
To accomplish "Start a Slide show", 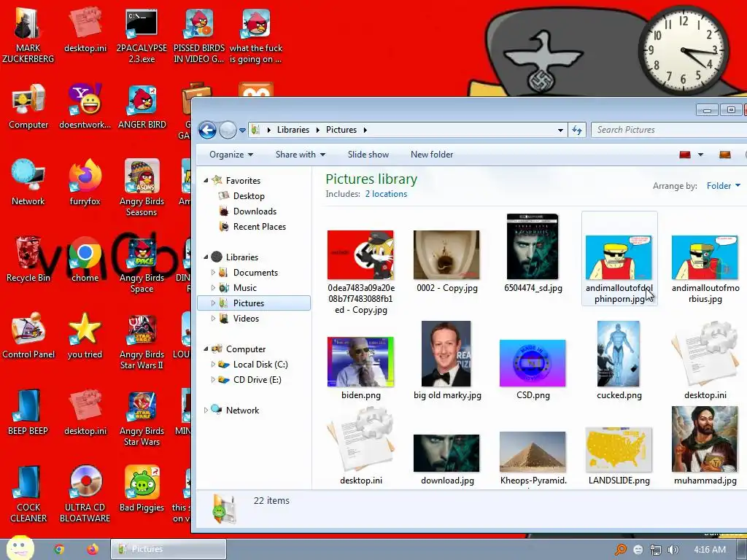I will coord(368,155).
